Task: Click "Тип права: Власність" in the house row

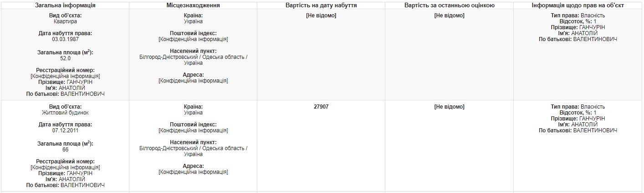Action: (578, 107)
